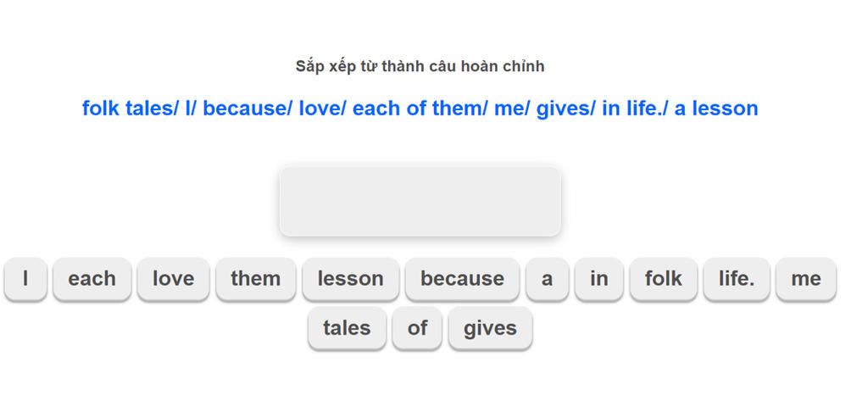Pick the "love" word button
Screen dimensions: 868x418
click(173, 279)
